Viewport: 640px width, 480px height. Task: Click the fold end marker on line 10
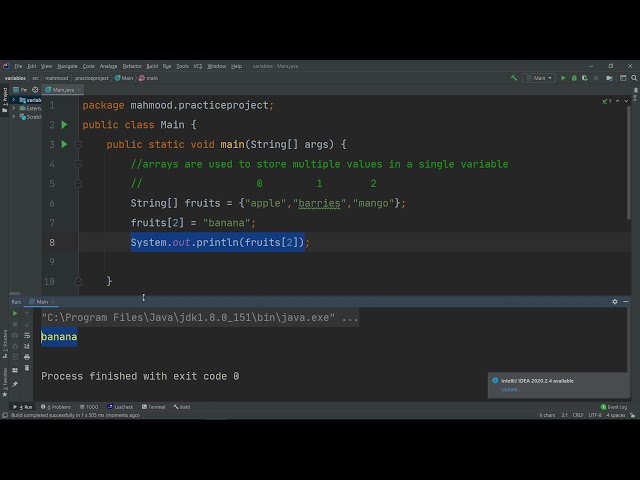coord(78,281)
